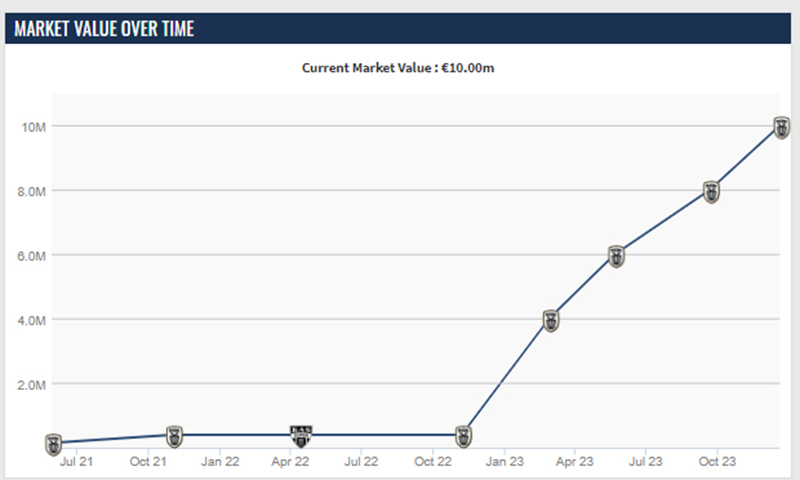This screenshot has height=480, width=800.
Task: Click the Jul 23 x-axis label
Action: [x=645, y=462]
